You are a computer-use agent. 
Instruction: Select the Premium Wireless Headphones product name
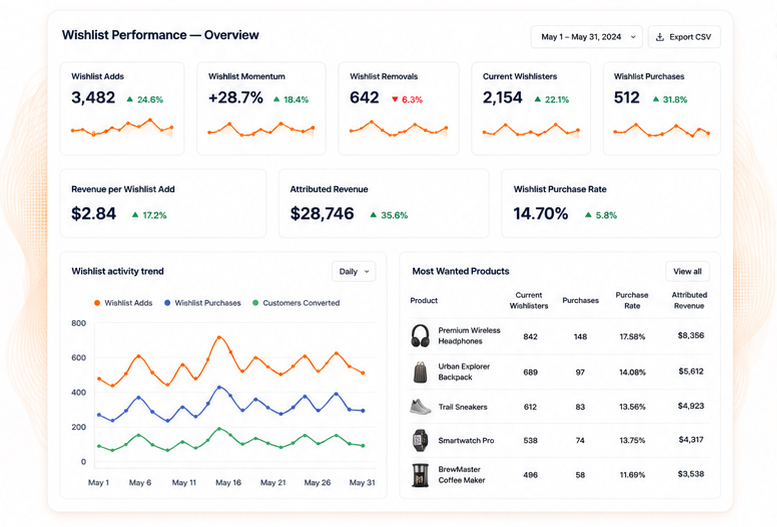click(x=469, y=336)
